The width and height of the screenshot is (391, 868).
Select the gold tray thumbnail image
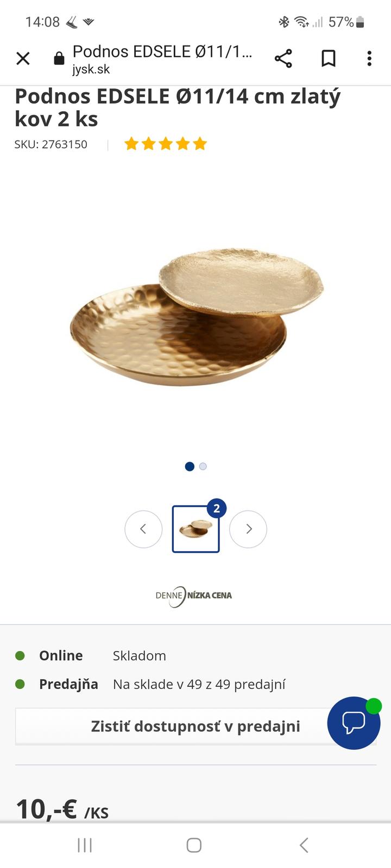[x=196, y=529]
